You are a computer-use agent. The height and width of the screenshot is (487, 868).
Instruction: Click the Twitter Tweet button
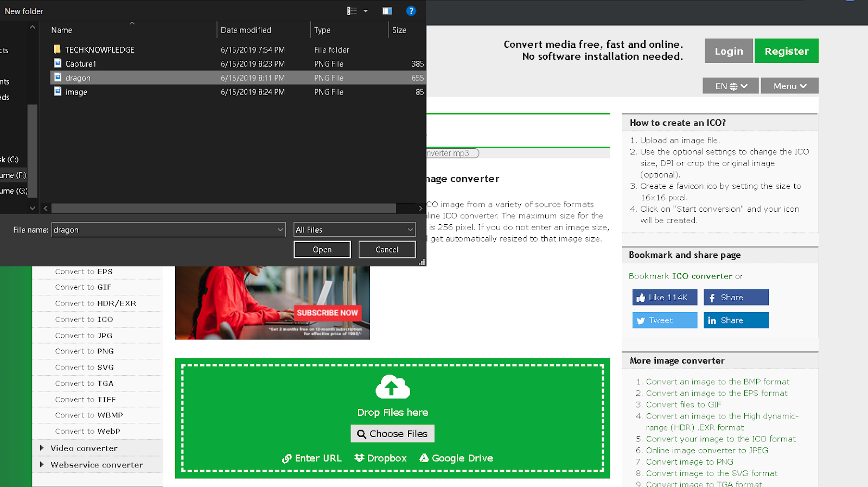pyautogui.click(x=665, y=320)
